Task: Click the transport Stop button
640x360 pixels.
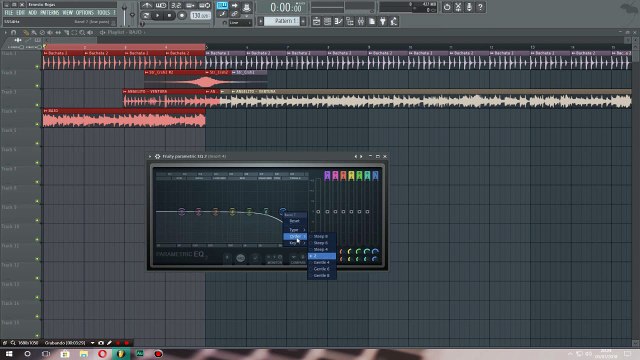Action: tap(169, 16)
